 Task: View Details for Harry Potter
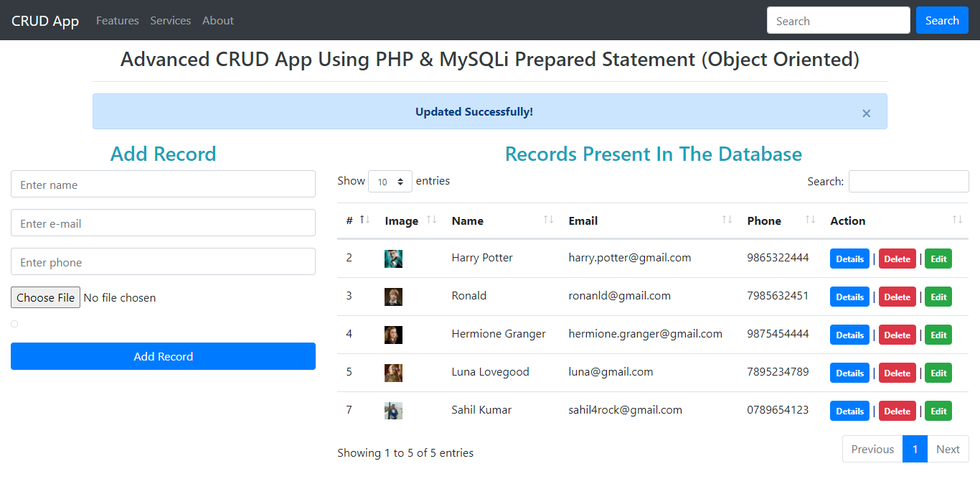849,259
